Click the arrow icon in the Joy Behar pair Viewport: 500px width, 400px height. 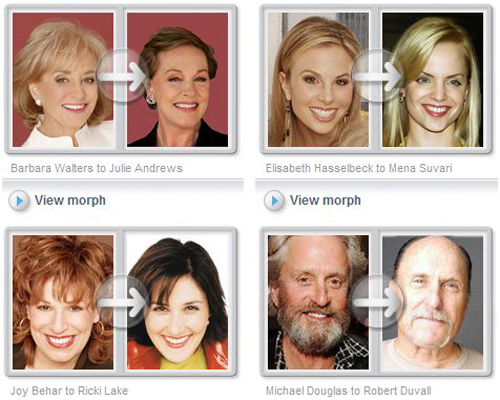point(122,302)
